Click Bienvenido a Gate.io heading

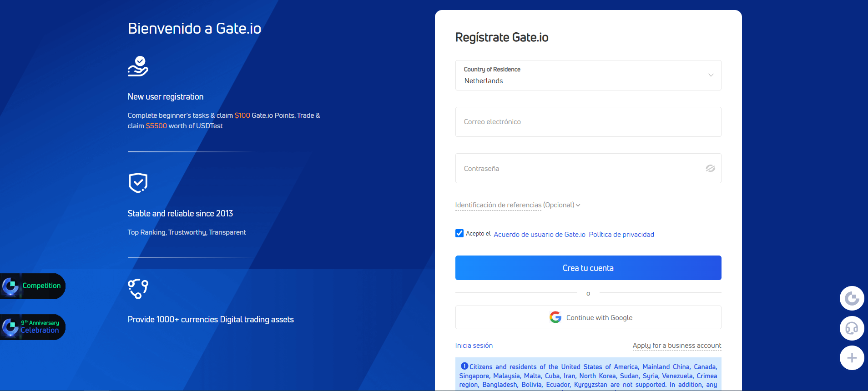coord(194,29)
